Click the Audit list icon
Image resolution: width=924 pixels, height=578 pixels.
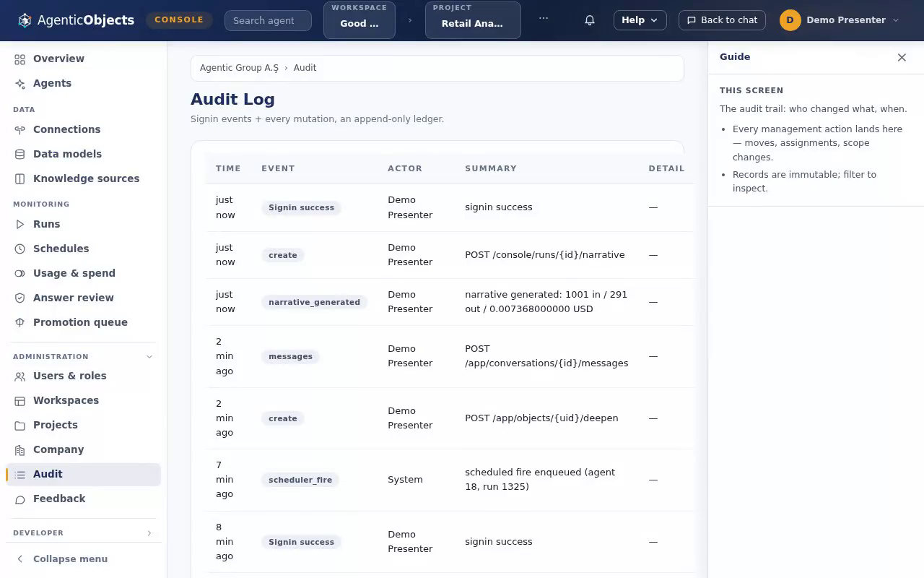tap(20, 474)
